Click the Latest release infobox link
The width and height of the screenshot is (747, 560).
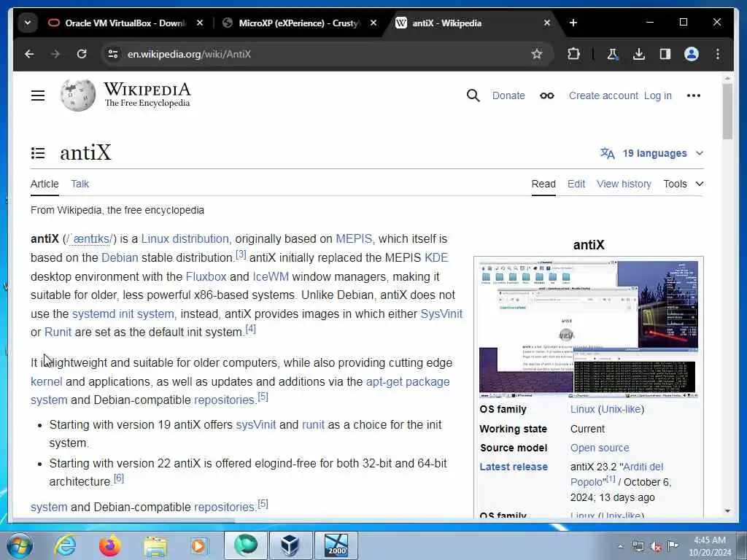514,467
